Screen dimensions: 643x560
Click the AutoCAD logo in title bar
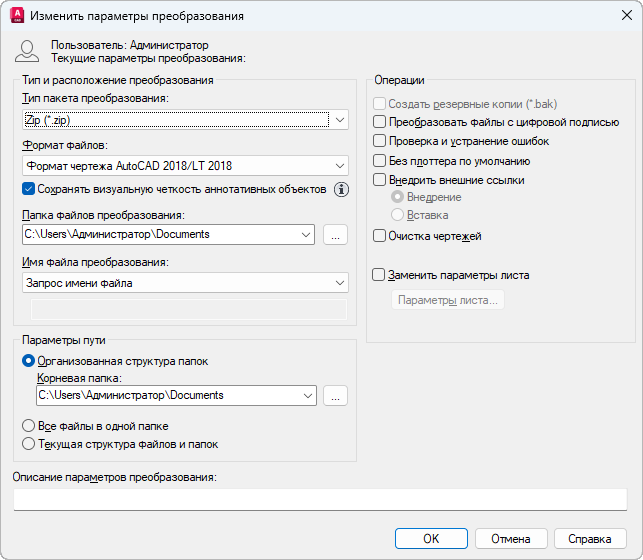(15, 16)
